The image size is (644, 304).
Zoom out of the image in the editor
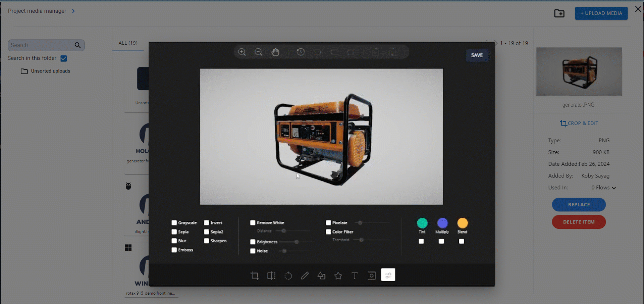coord(259,52)
